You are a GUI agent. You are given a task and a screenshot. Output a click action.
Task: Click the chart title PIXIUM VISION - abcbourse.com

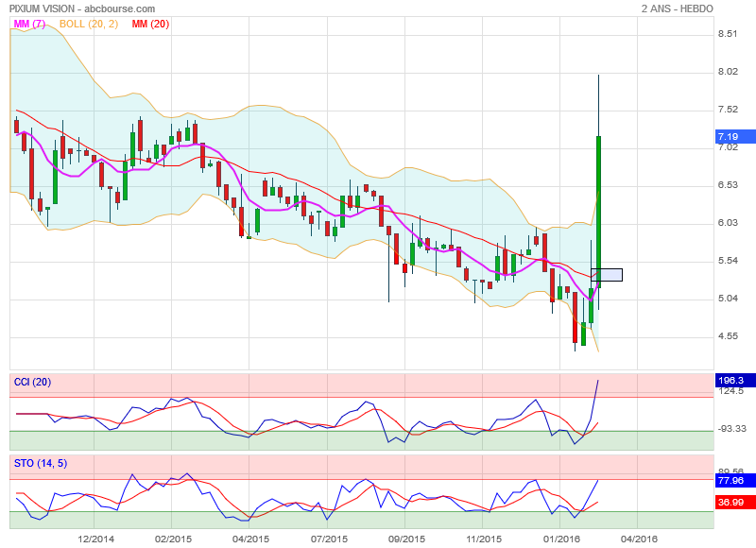click(x=82, y=9)
